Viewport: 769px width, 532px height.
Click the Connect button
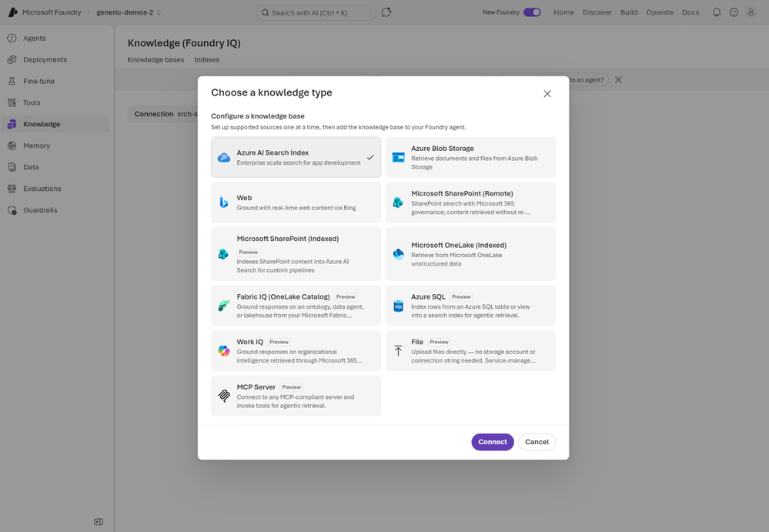pos(493,442)
